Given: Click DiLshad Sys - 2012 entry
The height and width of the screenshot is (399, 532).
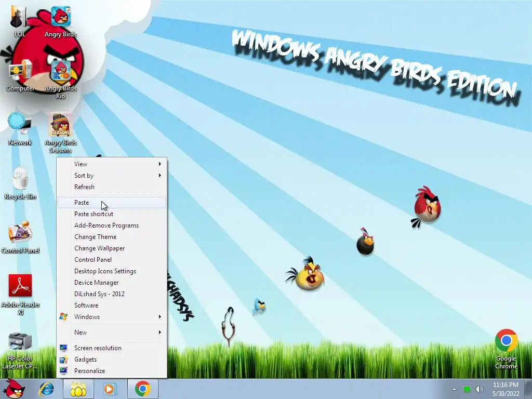Looking at the screenshot, I should [x=112, y=294].
